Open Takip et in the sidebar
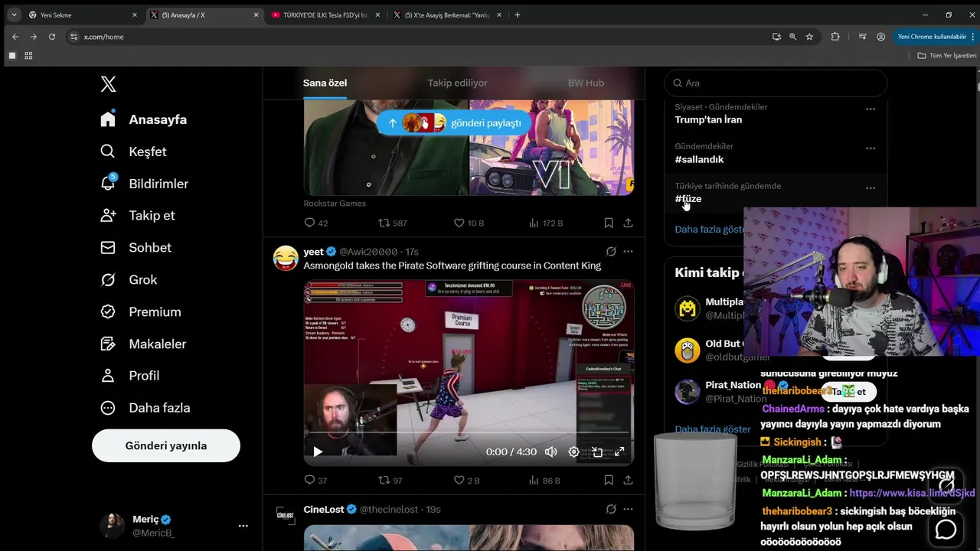980x551 pixels. (138, 215)
